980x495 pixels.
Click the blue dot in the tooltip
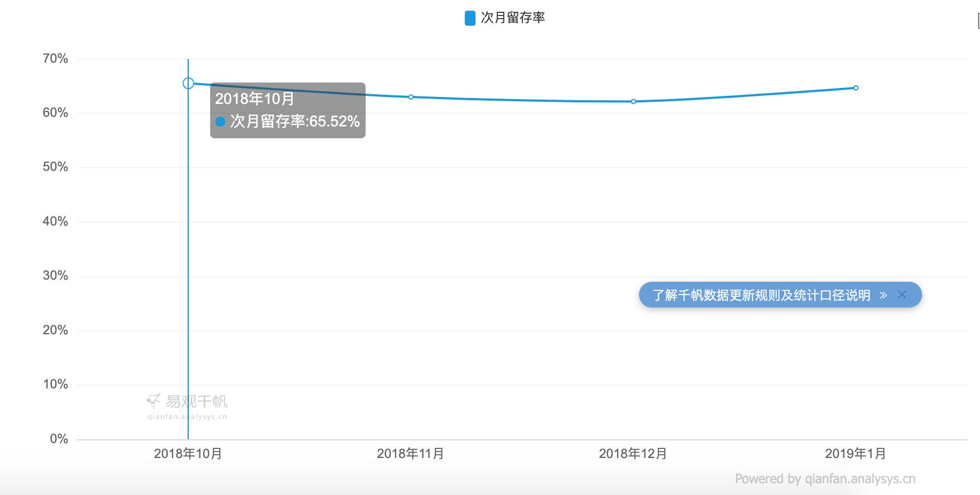coord(219,122)
